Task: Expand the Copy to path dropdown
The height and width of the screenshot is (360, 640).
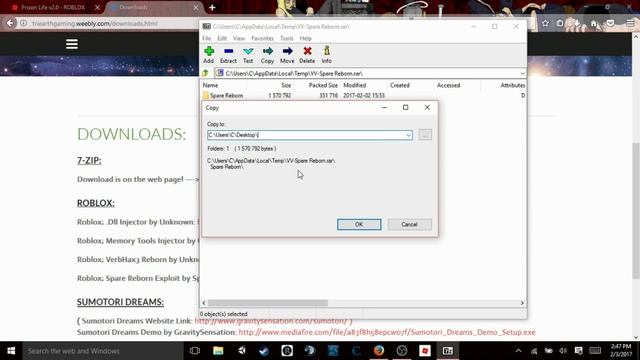Action: 408,135
